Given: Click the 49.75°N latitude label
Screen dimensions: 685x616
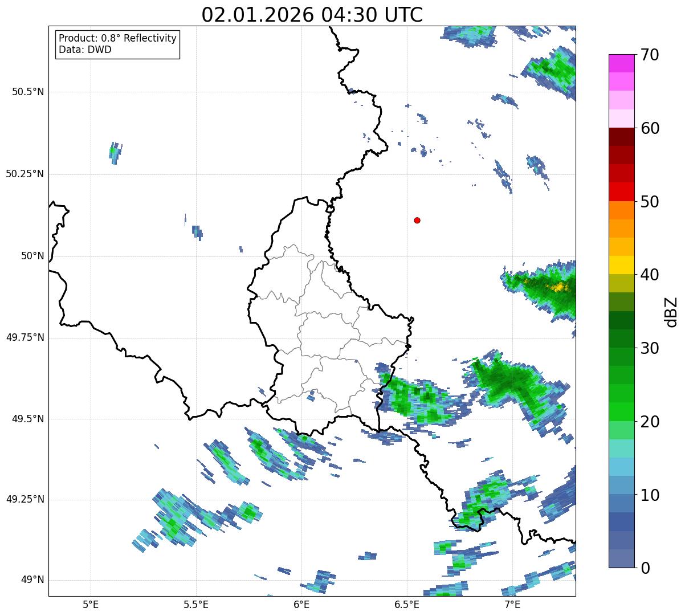Looking at the screenshot, I should (x=25, y=337).
